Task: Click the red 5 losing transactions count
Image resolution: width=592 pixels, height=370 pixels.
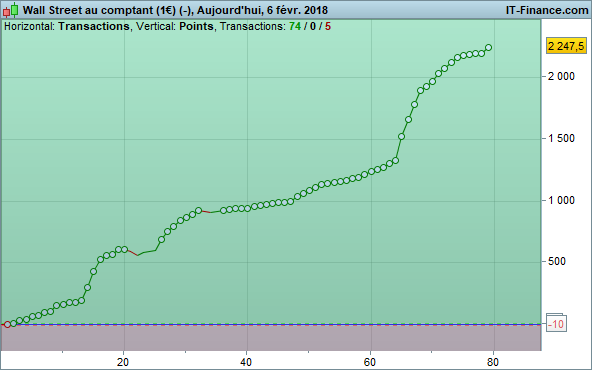Action: click(x=328, y=26)
